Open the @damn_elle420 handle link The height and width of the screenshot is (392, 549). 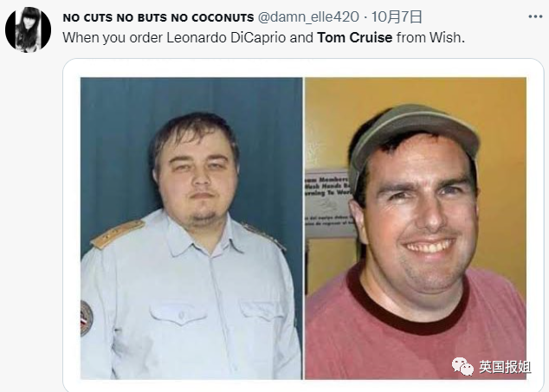(308, 16)
